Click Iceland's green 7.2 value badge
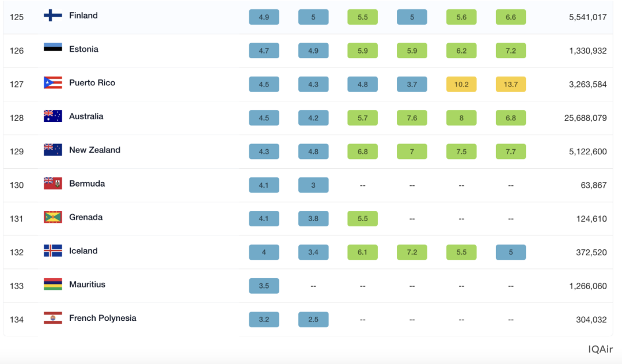The width and height of the screenshot is (622, 364). tap(412, 252)
